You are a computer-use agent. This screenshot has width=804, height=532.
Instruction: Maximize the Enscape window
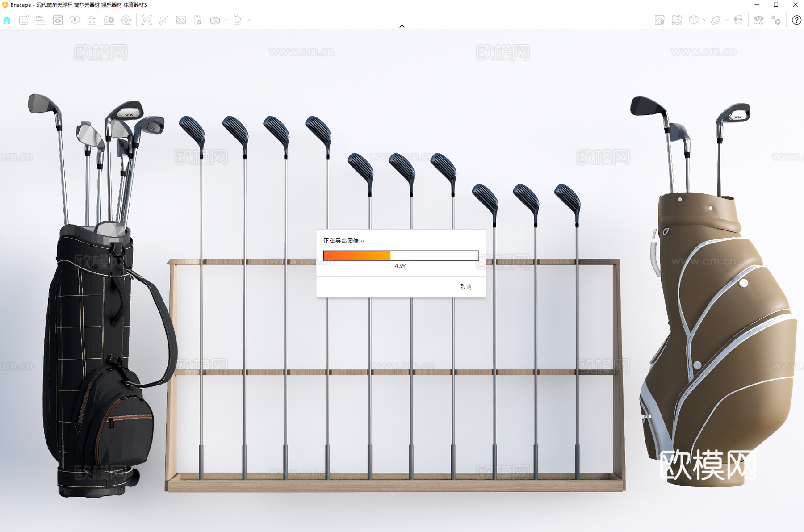[x=776, y=5]
